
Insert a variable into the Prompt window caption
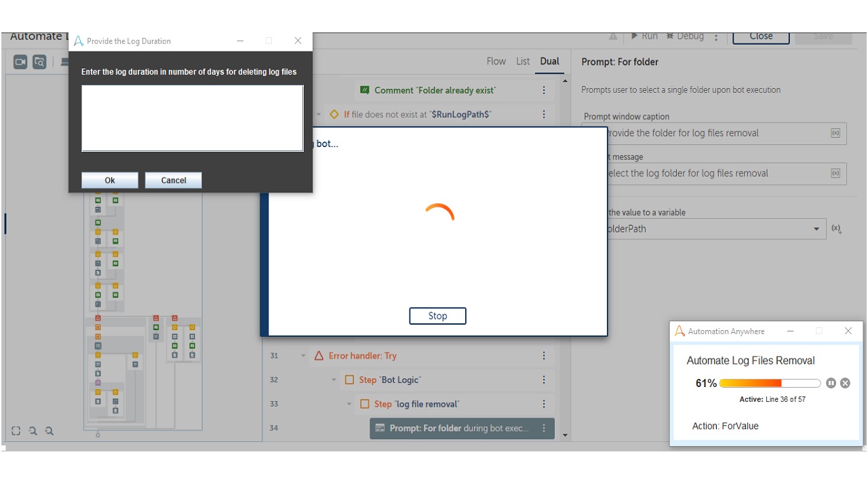[x=835, y=133]
